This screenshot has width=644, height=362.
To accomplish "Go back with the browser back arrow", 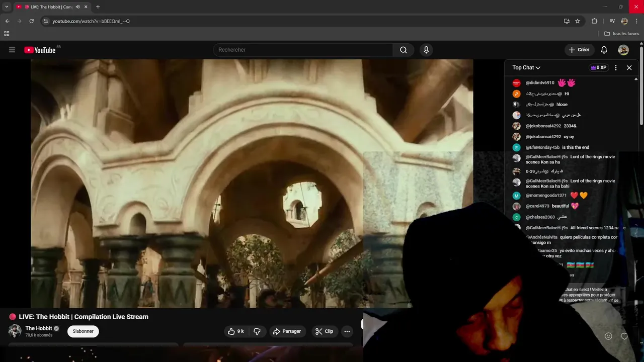I will (7, 21).
